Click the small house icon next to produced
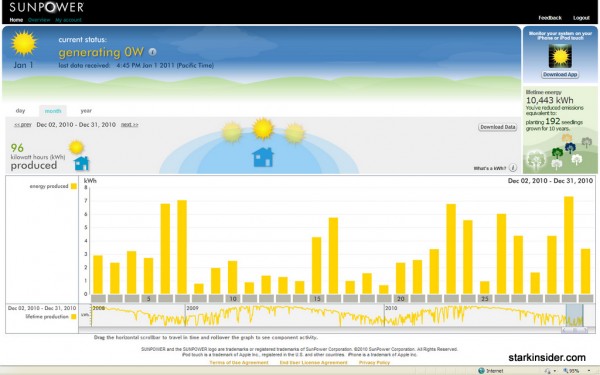The image size is (600, 375). (x=82, y=163)
